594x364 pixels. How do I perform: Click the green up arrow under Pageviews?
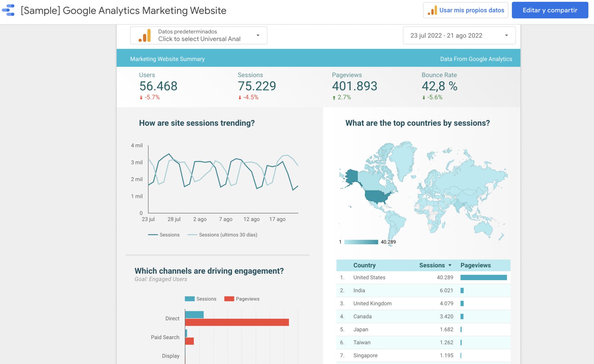pos(334,98)
